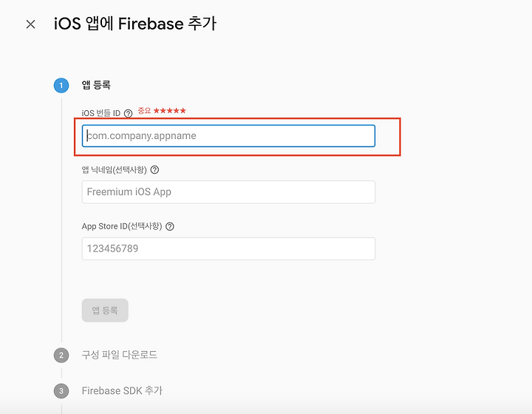Click the red 중요 five-star annotation

tap(162, 111)
